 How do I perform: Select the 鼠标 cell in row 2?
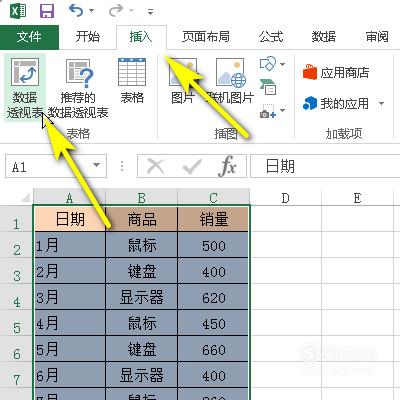tap(142, 245)
